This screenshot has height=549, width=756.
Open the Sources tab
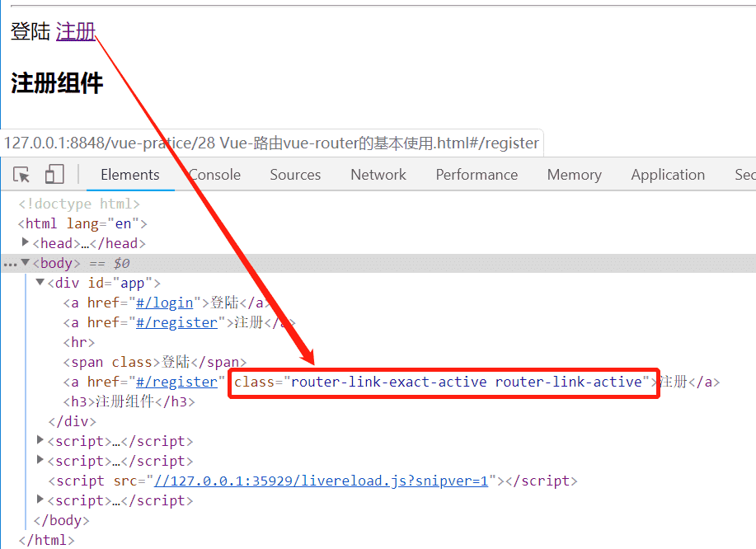[x=295, y=175]
